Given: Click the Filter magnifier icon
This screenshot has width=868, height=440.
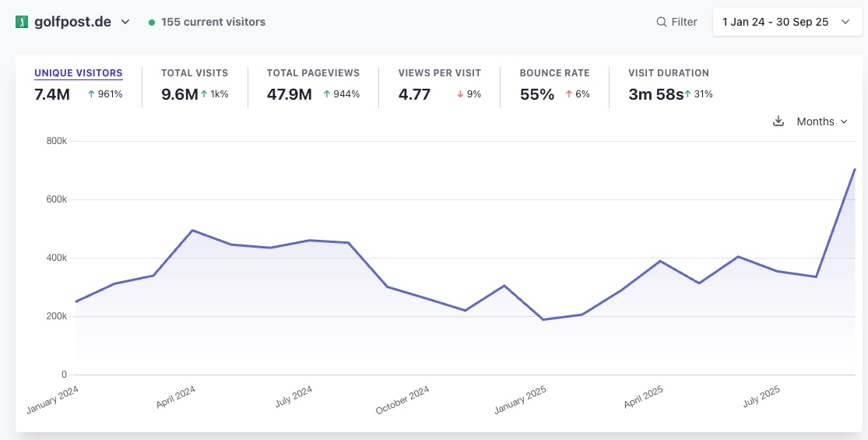Looking at the screenshot, I should point(662,22).
